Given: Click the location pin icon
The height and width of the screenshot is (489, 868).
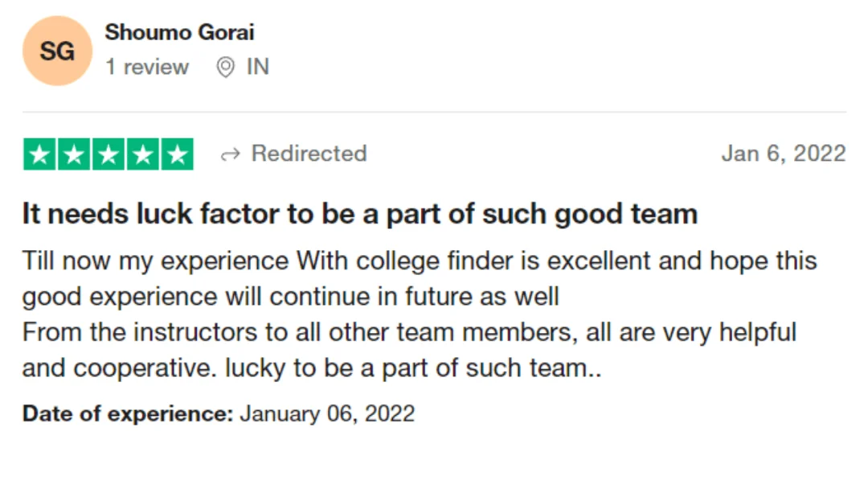Looking at the screenshot, I should tap(225, 67).
